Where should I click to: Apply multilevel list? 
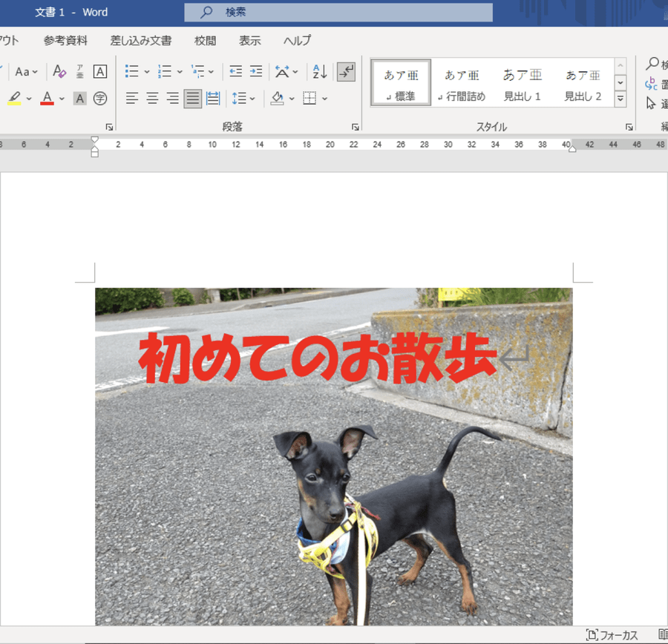click(x=197, y=71)
